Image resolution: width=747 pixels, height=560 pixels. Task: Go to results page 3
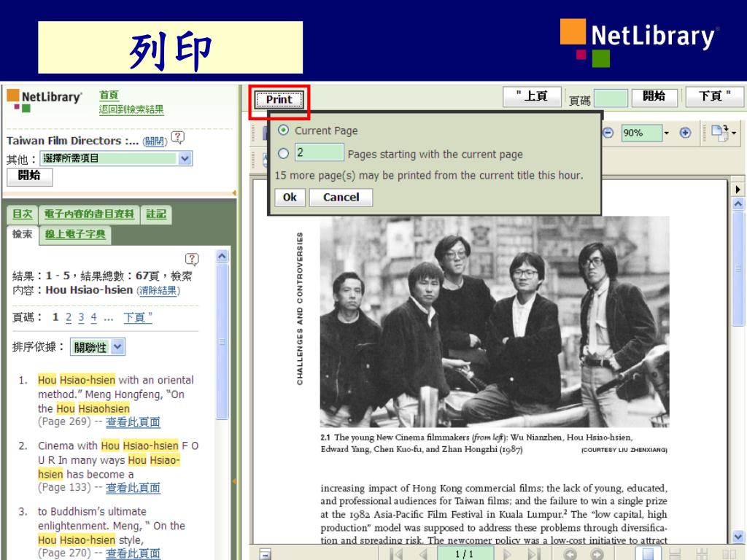pyautogui.click(x=81, y=318)
